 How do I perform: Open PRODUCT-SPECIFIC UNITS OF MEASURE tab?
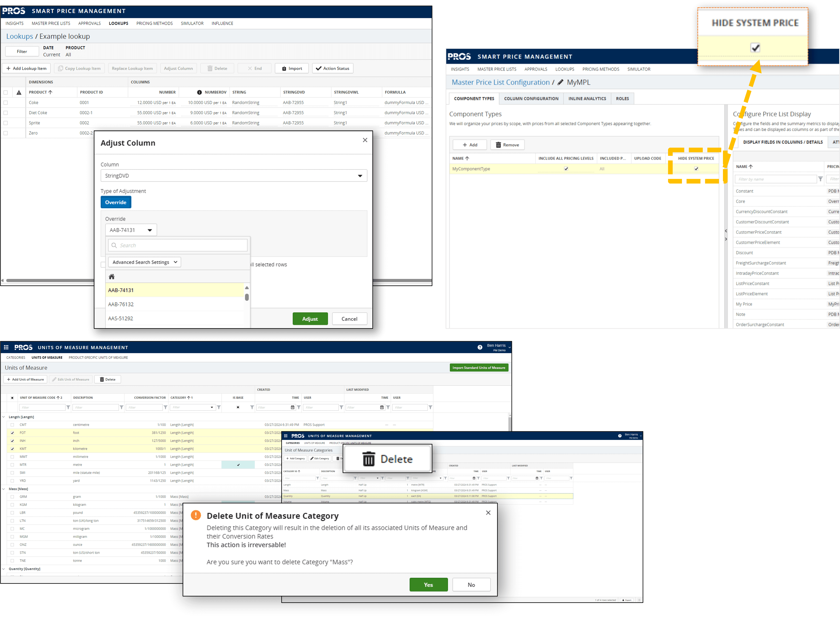click(x=98, y=358)
